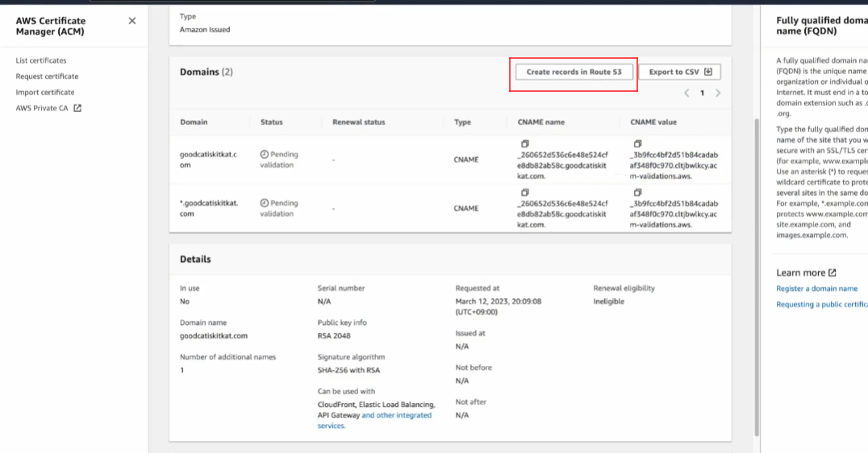Click CNAME name column header
The height and width of the screenshot is (453, 868).
540,123
